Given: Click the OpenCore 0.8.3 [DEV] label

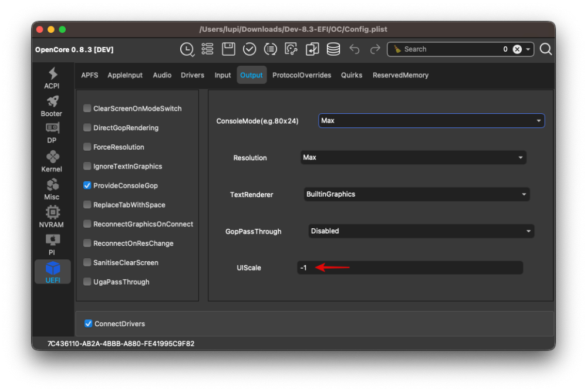Looking at the screenshot, I should (x=74, y=49).
